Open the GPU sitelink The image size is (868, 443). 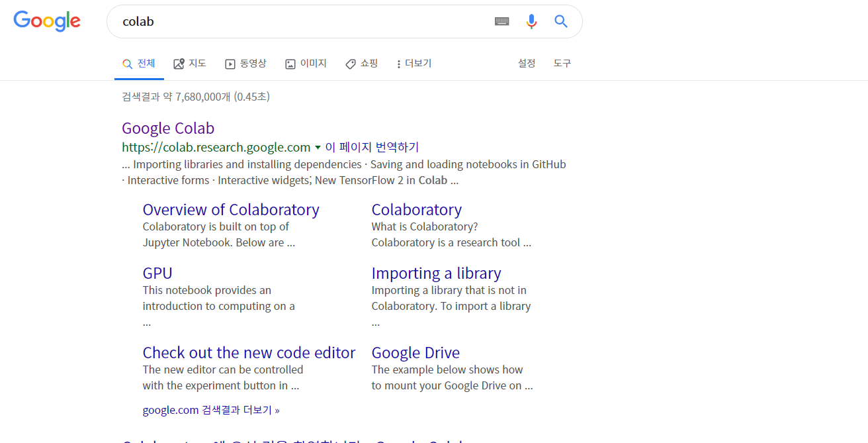[157, 273]
